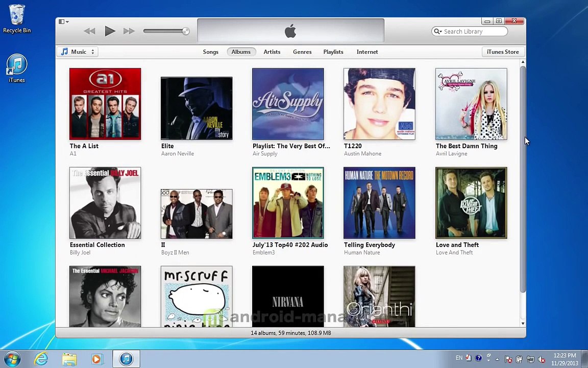Open the Music library selector dropdown
Screen dimensions: 588x368
pyautogui.click(x=78, y=52)
